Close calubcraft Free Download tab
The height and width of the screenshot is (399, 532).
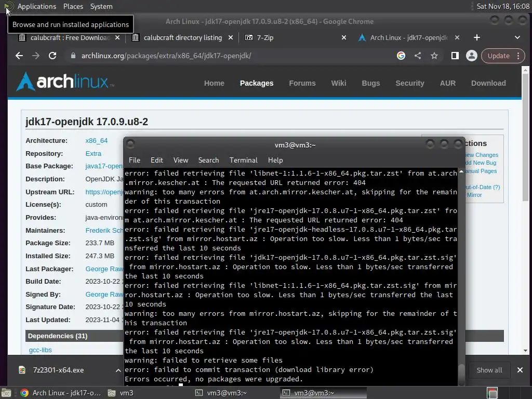pos(117,37)
